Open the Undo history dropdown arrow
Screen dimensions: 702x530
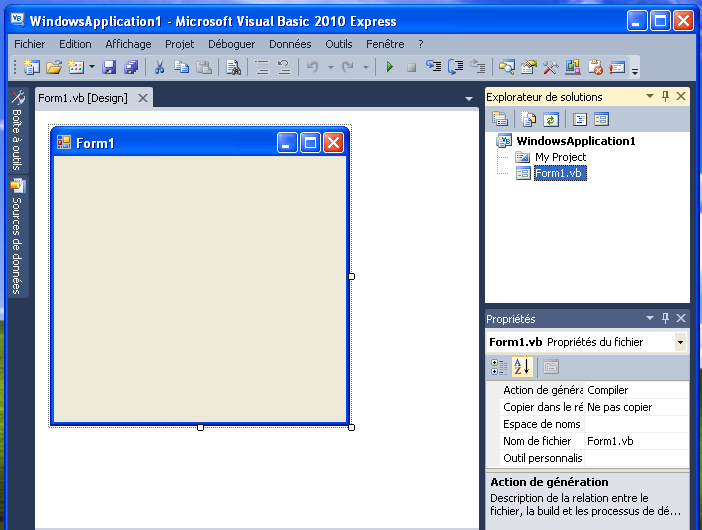[x=331, y=67]
